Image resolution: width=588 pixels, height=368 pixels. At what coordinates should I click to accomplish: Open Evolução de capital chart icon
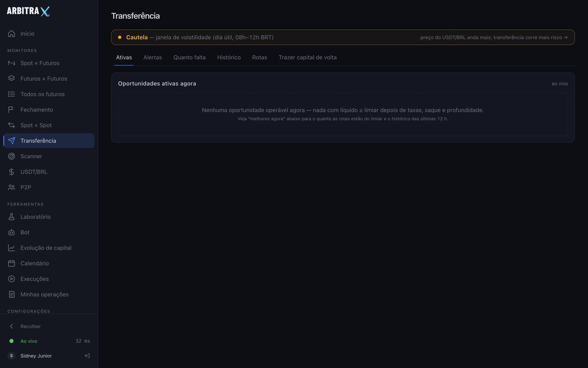point(11,248)
